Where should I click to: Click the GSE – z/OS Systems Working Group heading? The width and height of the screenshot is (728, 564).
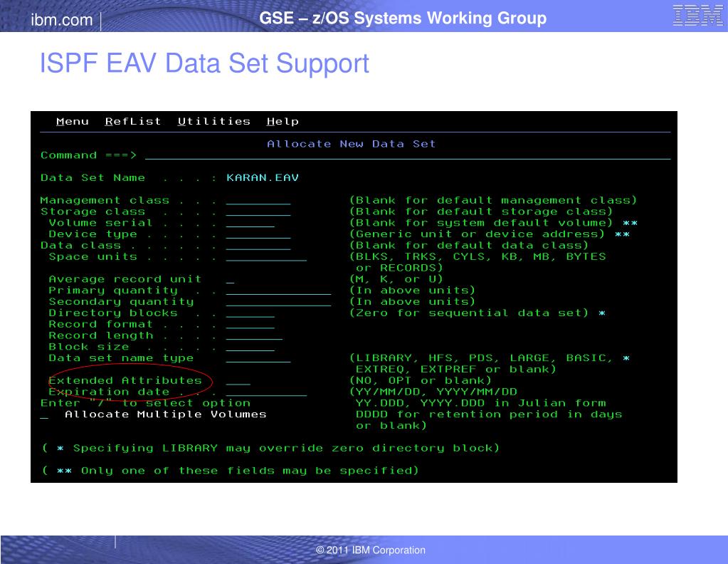pyautogui.click(x=403, y=18)
